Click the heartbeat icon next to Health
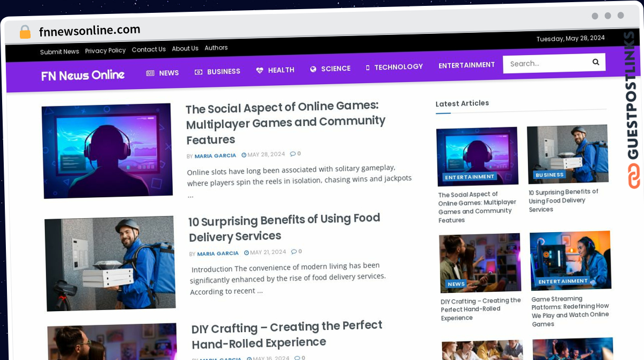The width and height of the screenshot is (644, 360). [260, 70]
